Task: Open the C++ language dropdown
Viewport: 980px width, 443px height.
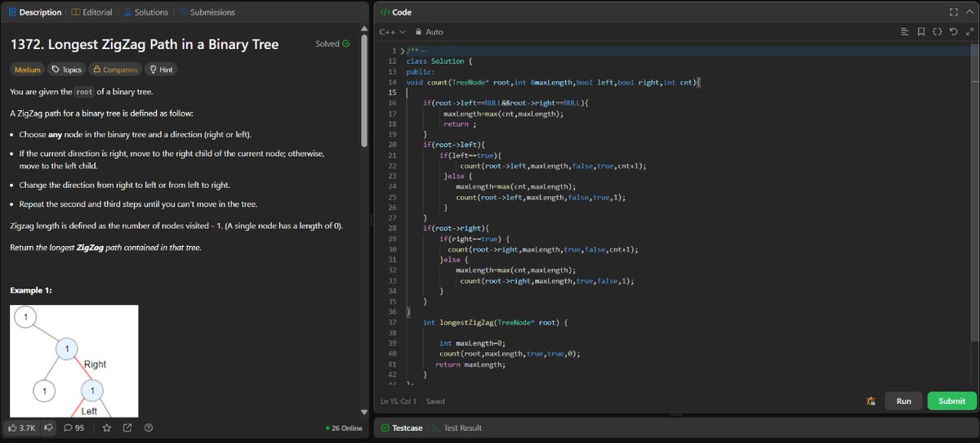Action: (392, 32)
